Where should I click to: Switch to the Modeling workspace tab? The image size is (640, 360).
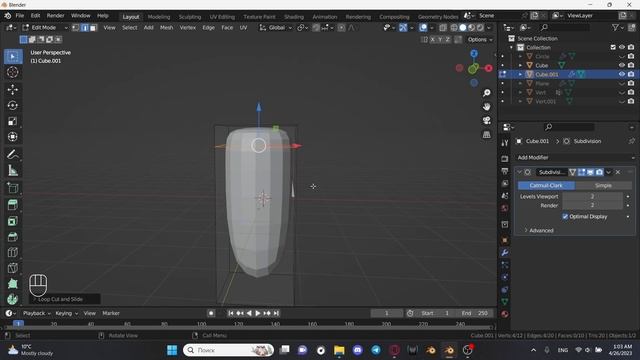pyautogui.click(x=159, y=17)
